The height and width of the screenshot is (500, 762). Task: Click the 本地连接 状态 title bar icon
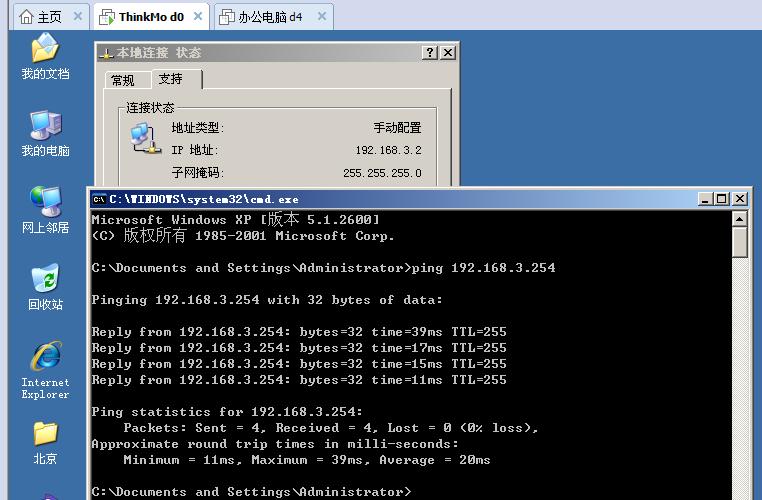106,53
